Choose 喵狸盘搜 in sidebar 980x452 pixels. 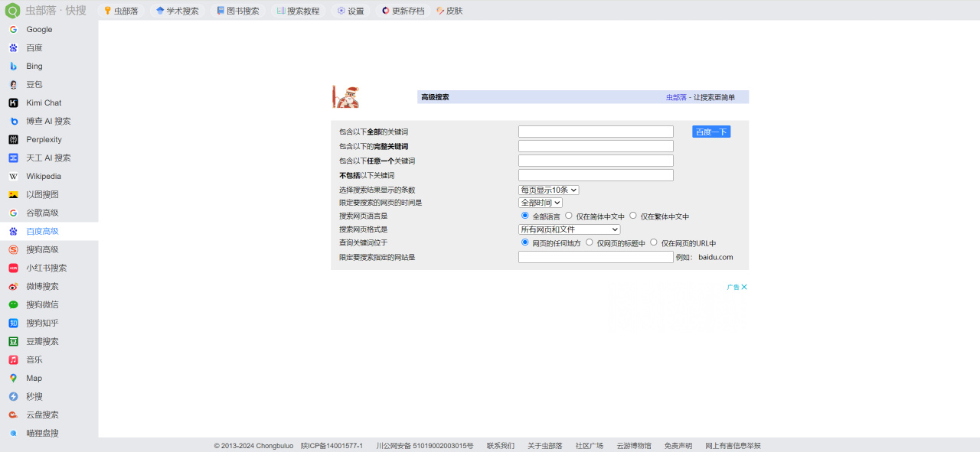click(49, 433)
